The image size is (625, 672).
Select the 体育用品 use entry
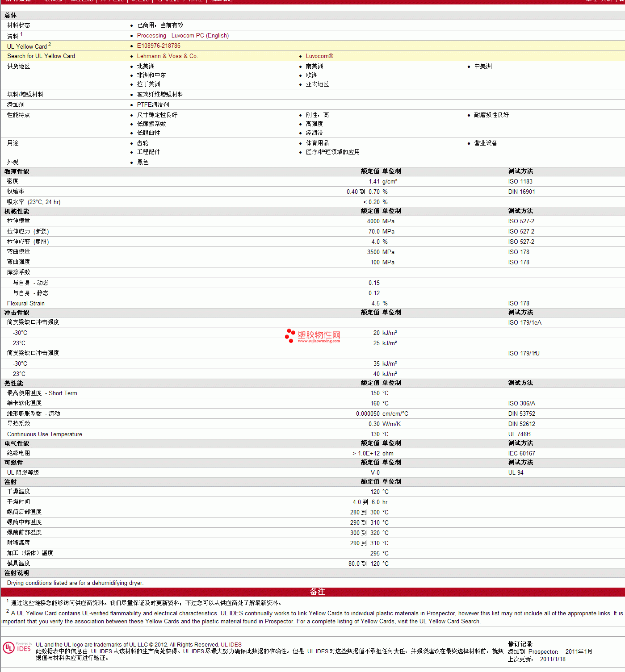point(317,143)
